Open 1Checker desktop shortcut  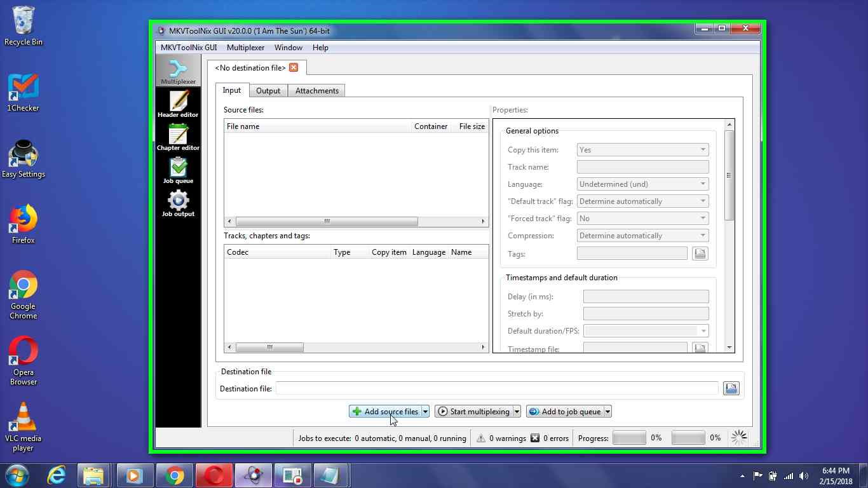(24, 93)
